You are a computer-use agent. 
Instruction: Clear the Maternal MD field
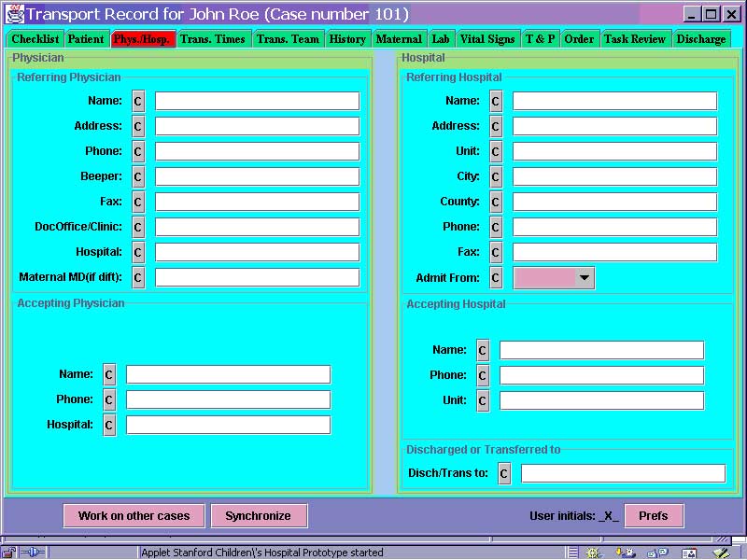coord(137,276)
